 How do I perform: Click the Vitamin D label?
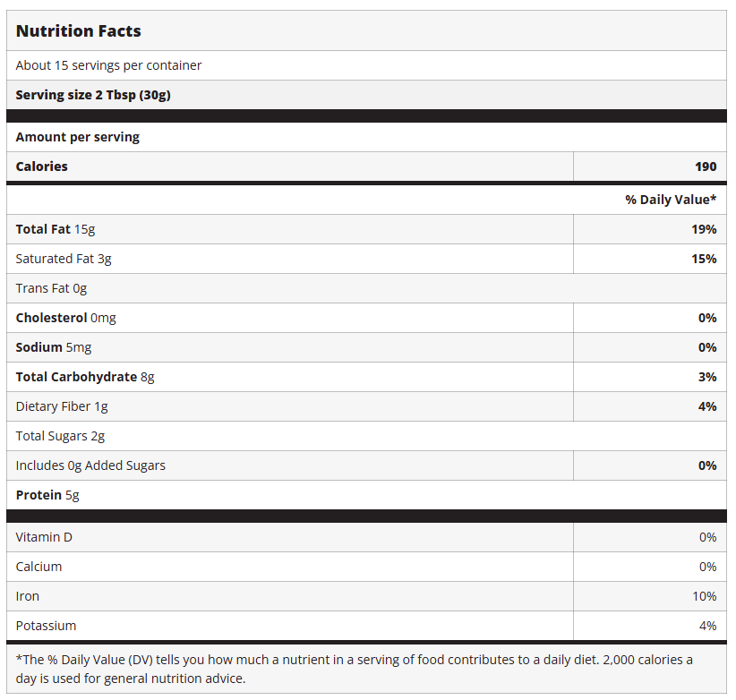coord(44,537)
